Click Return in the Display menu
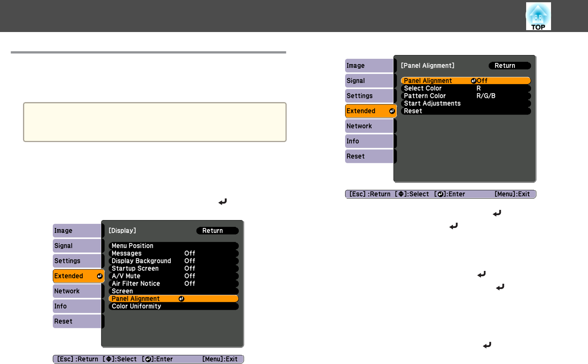The width and height of the screenshot is (588, 364). [x=218, y=231]
